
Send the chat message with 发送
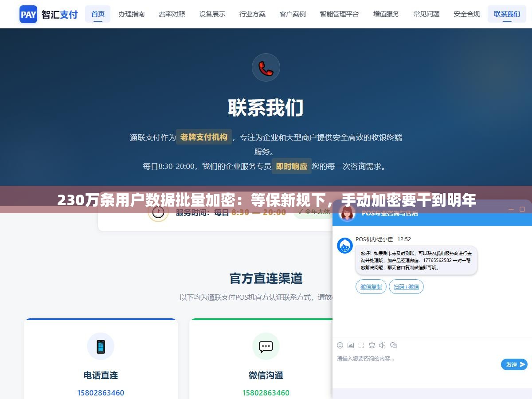tap(514, 364)
